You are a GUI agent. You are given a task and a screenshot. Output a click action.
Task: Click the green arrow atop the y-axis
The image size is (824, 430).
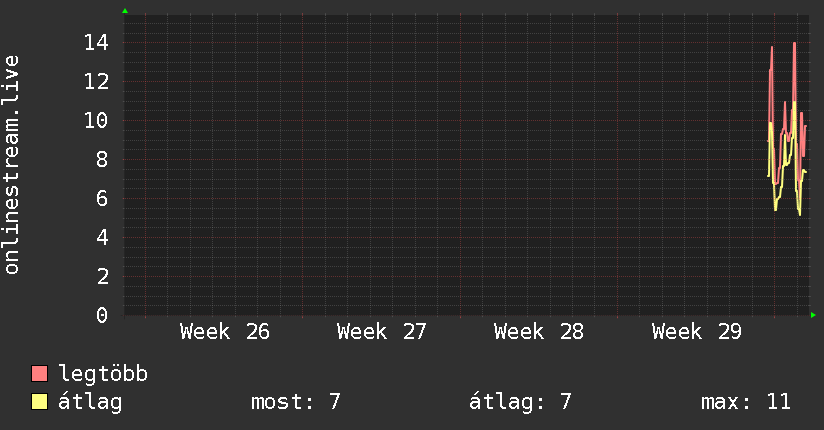125,11
